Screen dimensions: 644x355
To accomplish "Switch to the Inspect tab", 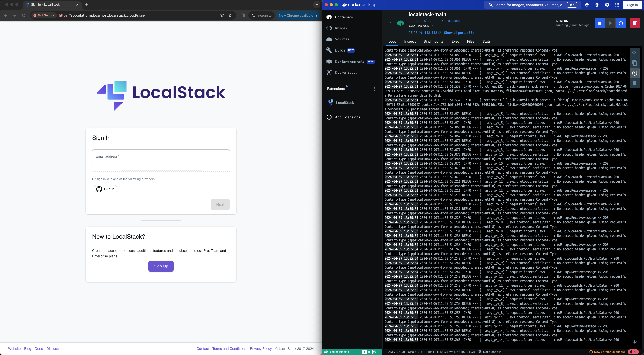I will [410, 41].
